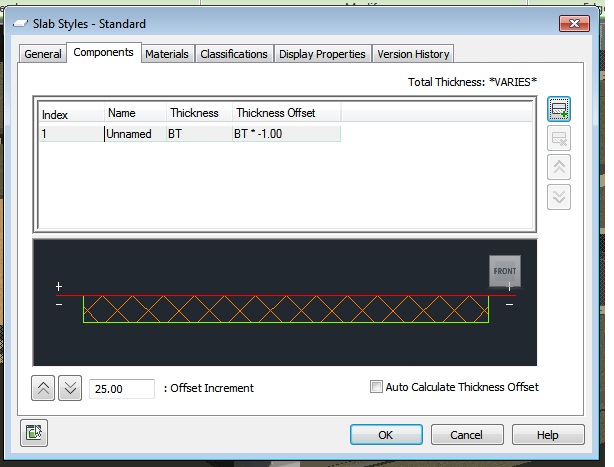Close the Slab Styles dialog
The width and height of the screenshot is (614, 467).
tap(574, 23)
